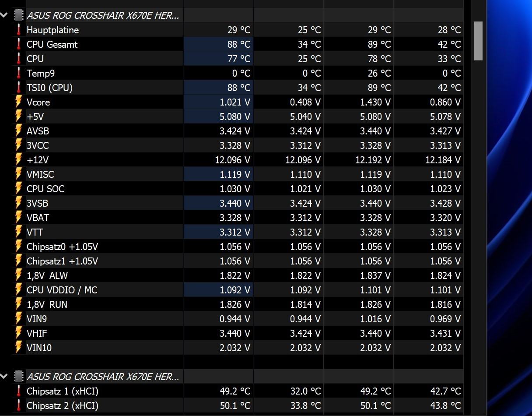
Task: Click +12V average value 12.184 V
Action: coord(443,160)
